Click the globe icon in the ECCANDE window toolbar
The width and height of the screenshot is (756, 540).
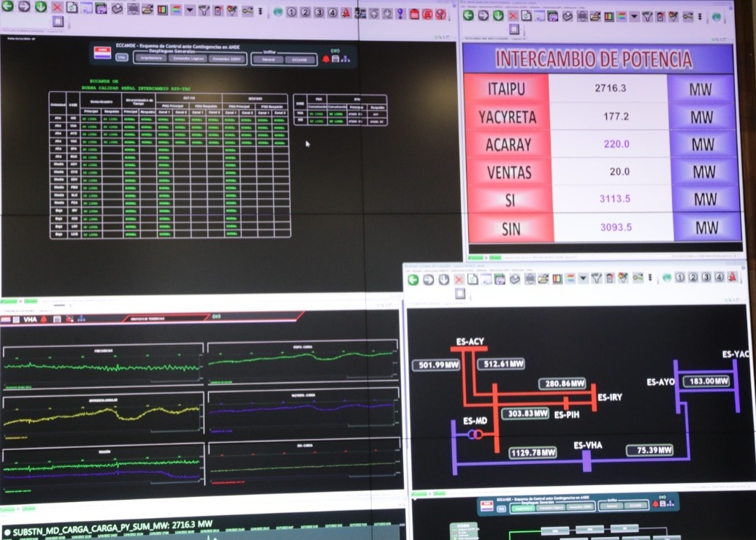[278, 12]
